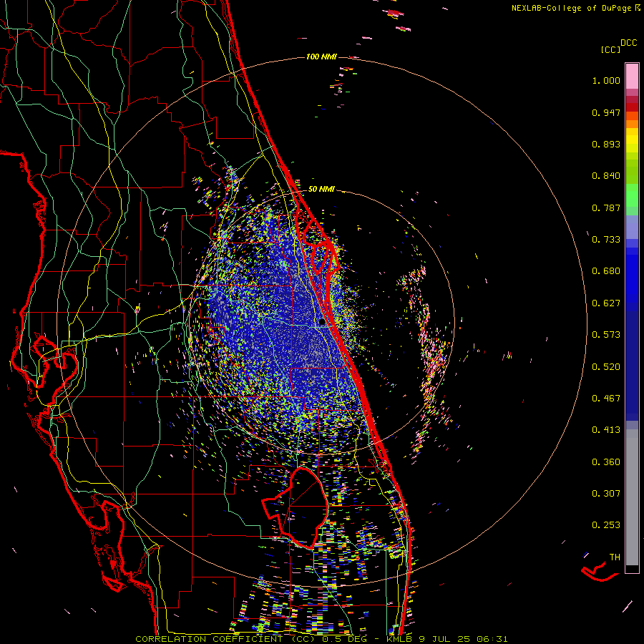Click the KMLB 9 JUL 25 06:31 timestamp
Image resolution: width=644 pixels, height=644 pixels.
(x=447, y=639)
